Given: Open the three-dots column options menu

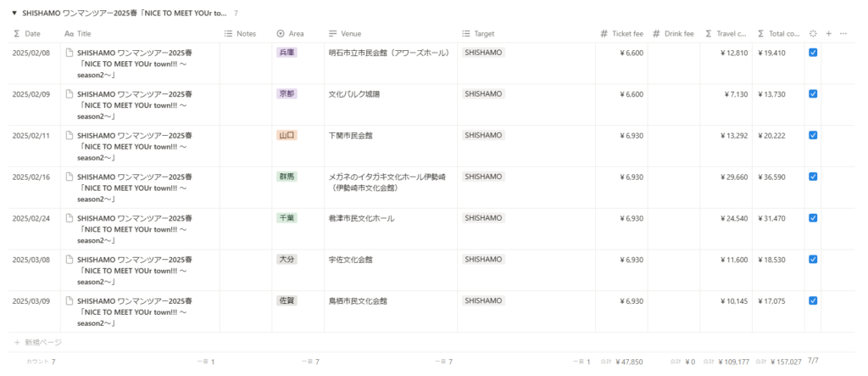Looking at the screenshot, I should click(843, 34).
